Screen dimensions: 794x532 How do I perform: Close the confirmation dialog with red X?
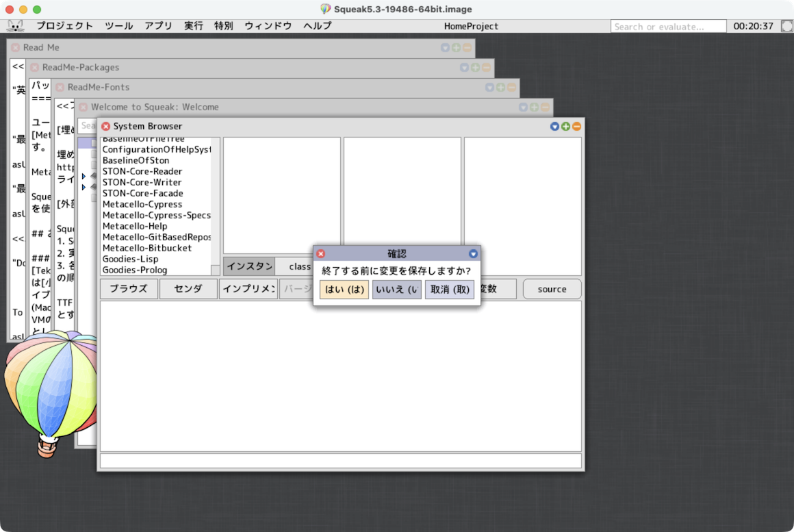320,253
